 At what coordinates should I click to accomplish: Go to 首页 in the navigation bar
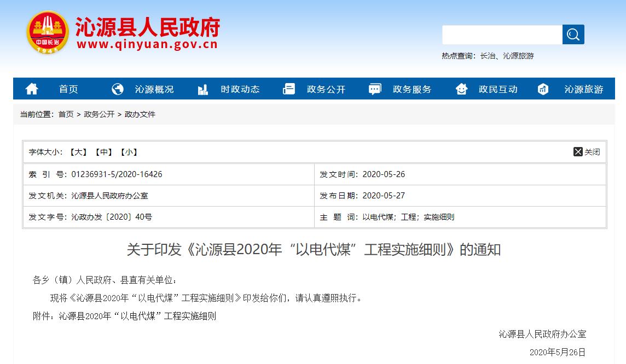(x=68, y=89)
